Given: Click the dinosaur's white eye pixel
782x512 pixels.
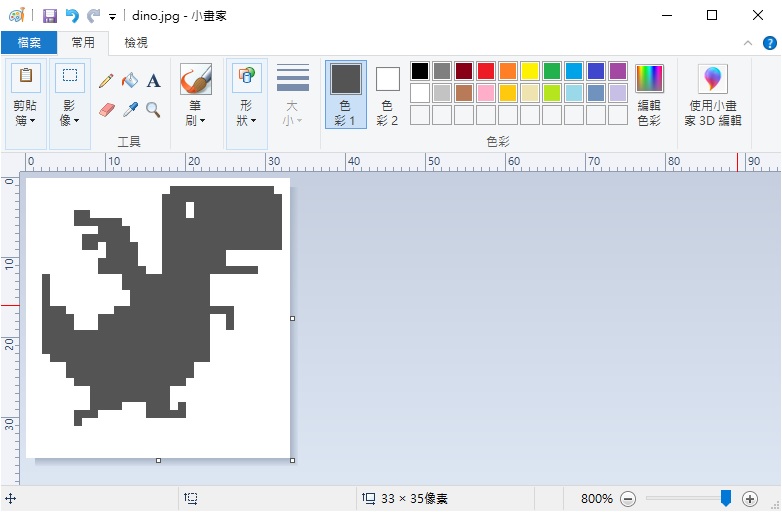Looking at the screenshot, I should point(190,210).
